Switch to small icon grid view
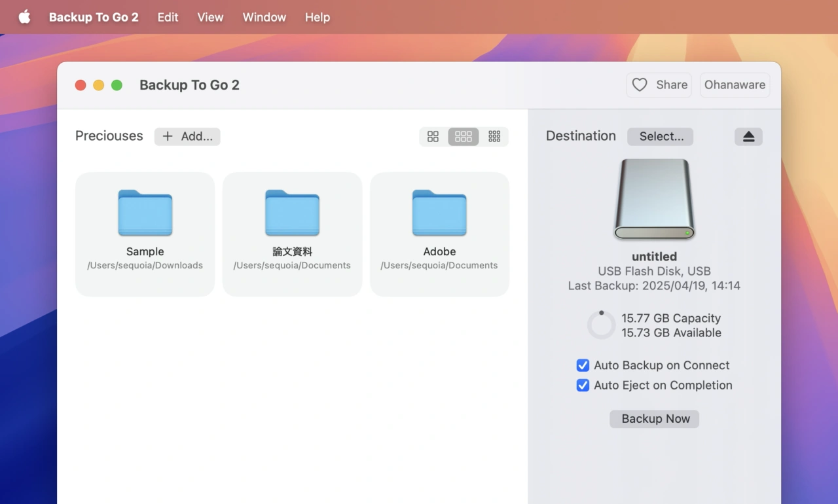This screenshot has width=838, height=504. point(494,136)
